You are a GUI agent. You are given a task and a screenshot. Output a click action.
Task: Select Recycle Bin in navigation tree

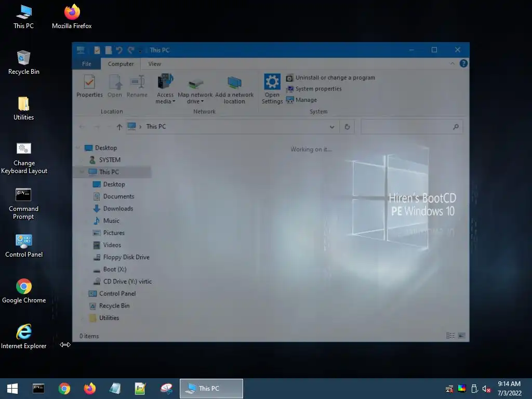click(x=114, y=305)
